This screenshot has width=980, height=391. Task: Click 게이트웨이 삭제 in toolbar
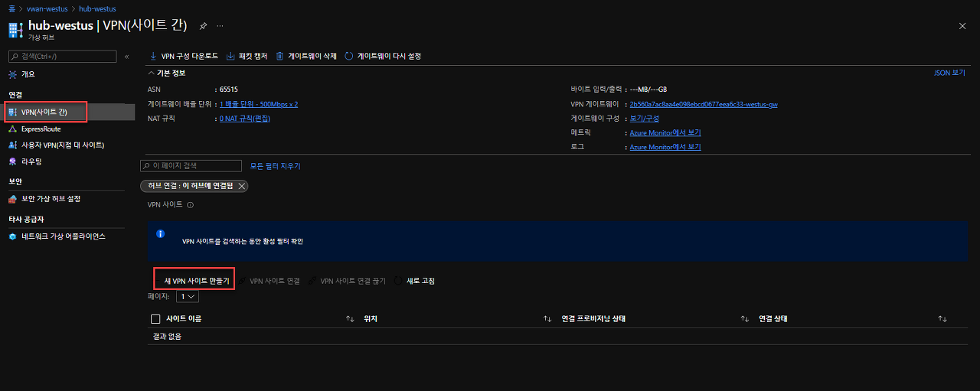[x=306, y=56]
